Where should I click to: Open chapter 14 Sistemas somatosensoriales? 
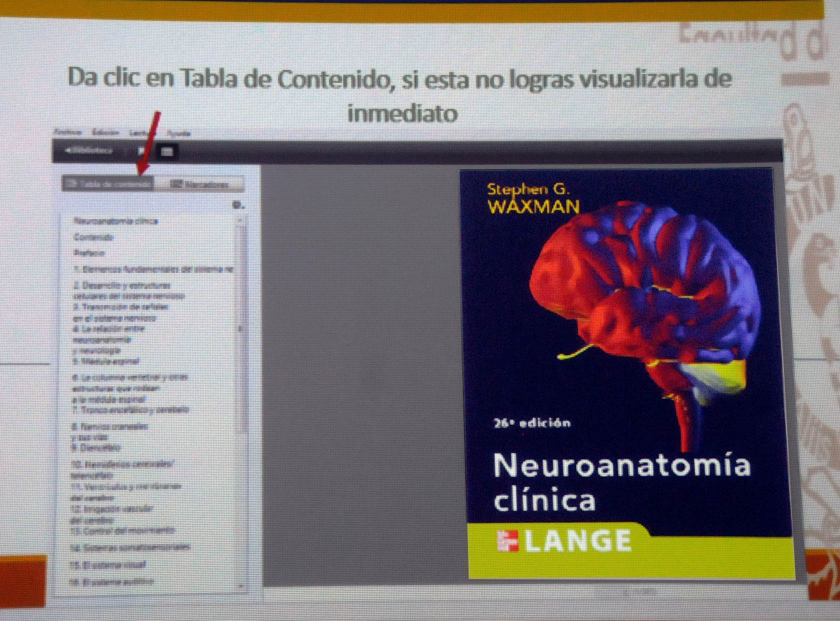click(130, 547)
